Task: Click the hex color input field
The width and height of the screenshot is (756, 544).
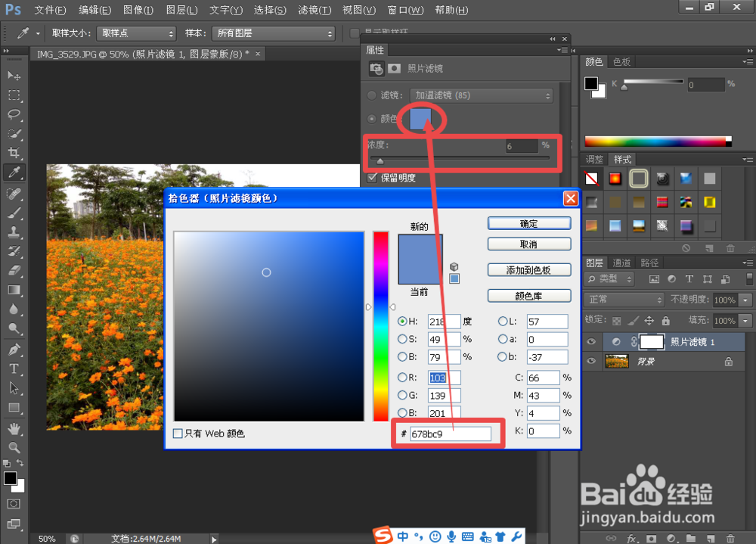Action: [x=451, y=434]
